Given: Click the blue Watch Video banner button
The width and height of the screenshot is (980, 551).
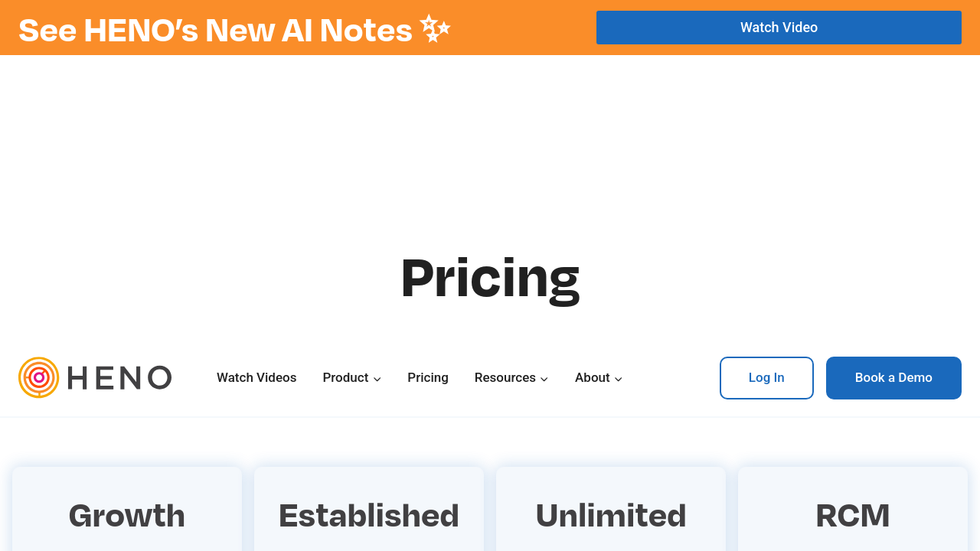Looking at the screenshot, I should 779,28.
